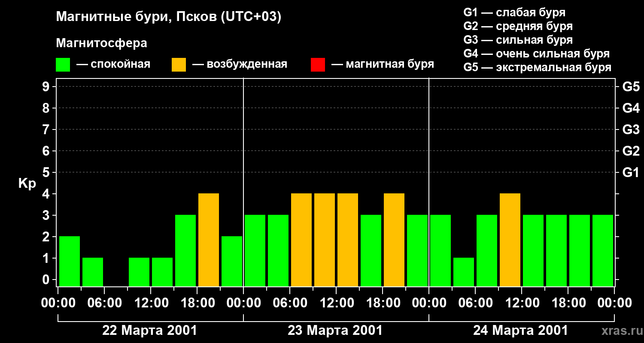The width and height of the screenshot is (644, 343).
Task: Click the legend label '— спокойная'
Action: click(113, 64)
